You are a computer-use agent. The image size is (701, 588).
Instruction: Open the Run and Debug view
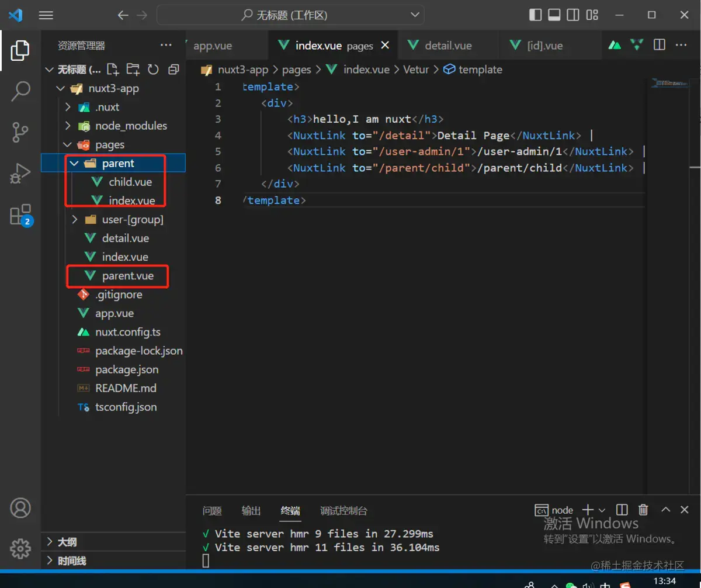pos(20,174)
